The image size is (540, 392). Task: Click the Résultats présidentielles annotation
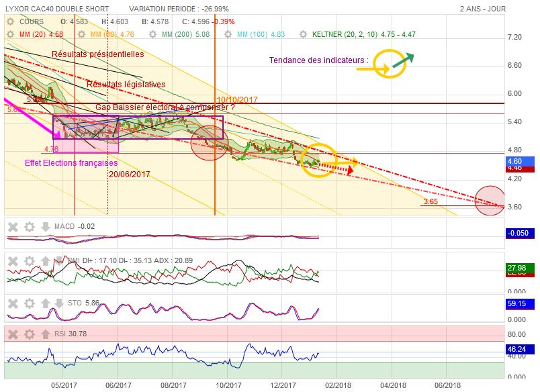pos(98,54)
